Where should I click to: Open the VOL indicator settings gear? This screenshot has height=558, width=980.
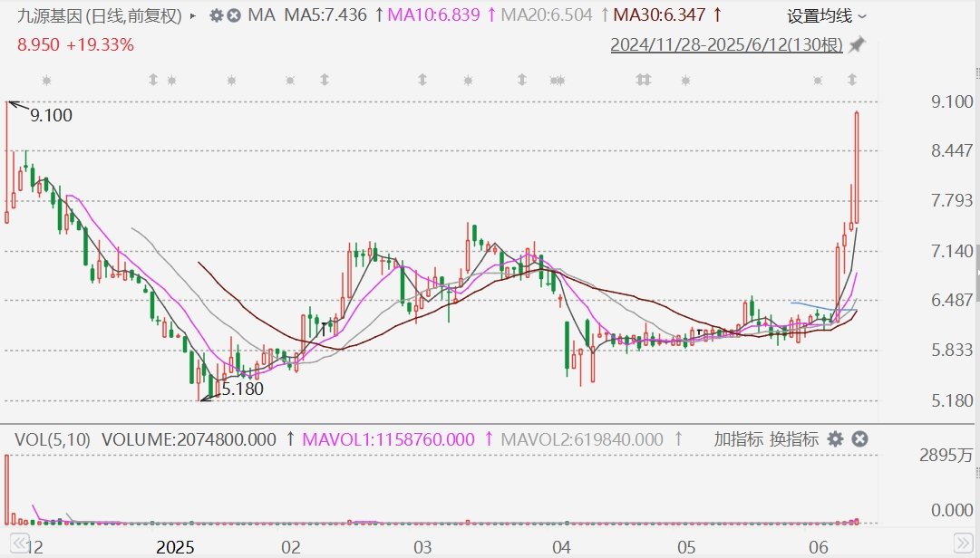(x=836, y=439)
